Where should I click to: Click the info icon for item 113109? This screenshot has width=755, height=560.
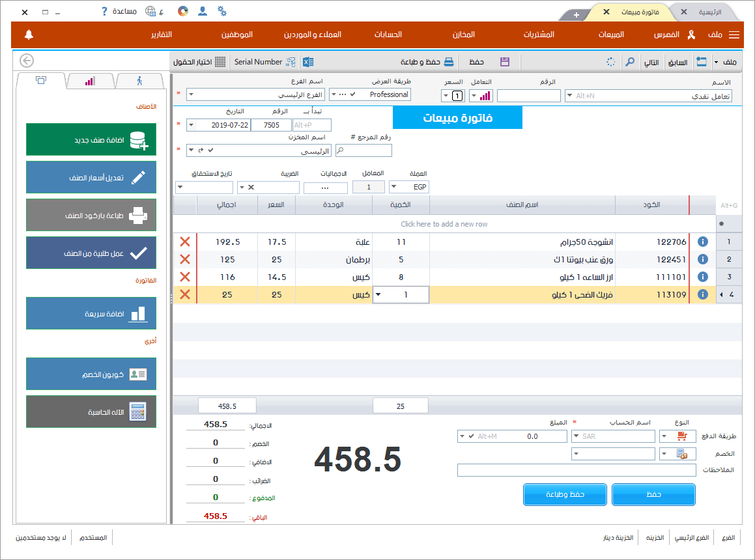pos(703,294)
